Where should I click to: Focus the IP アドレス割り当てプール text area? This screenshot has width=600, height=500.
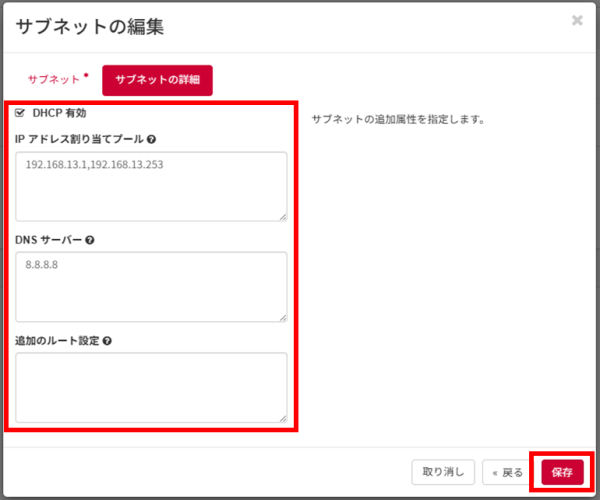[x=151, y=186]
